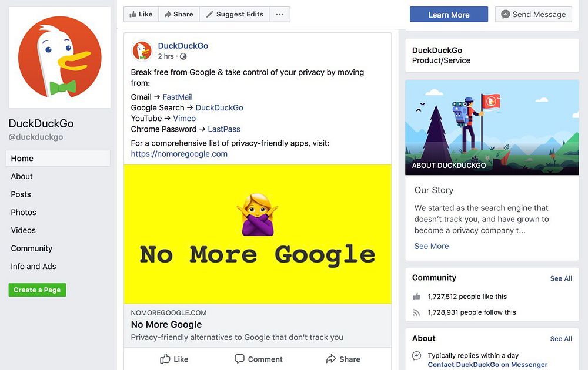Viewport: 588px width, 370px height.
Task: Open About in the left sidebar
Action: (x=22, y=176)
